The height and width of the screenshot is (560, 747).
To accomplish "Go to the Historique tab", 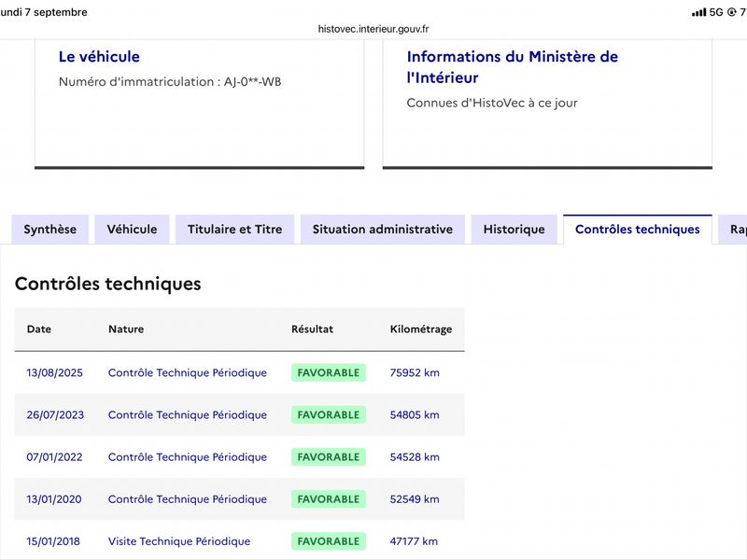I will click(x=514, y=229).
